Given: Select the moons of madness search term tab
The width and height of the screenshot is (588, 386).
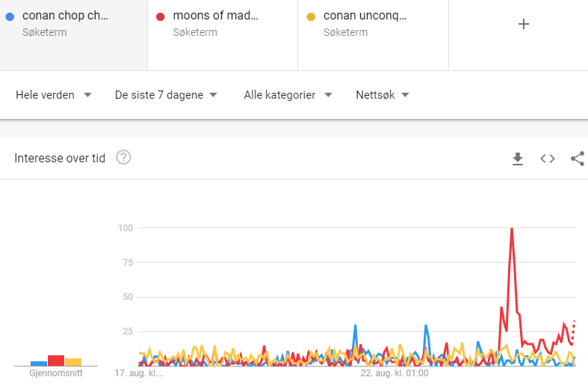Looking at the screenshot, I should (223, 35).
